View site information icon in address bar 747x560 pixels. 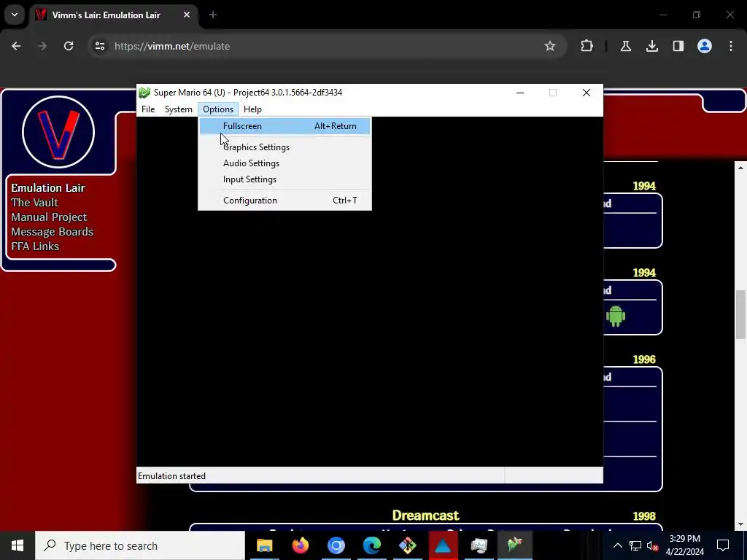(100, 46)
